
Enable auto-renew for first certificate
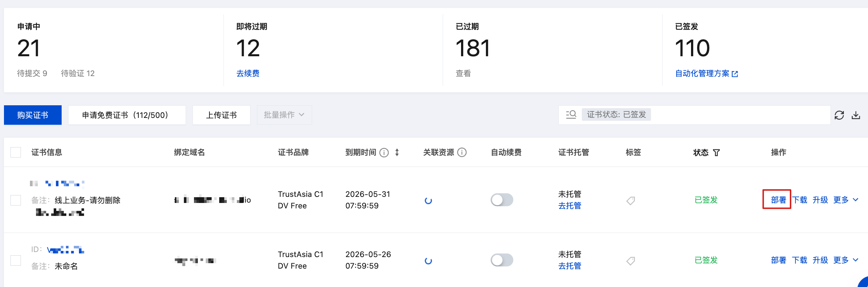(x=502, y=200)
